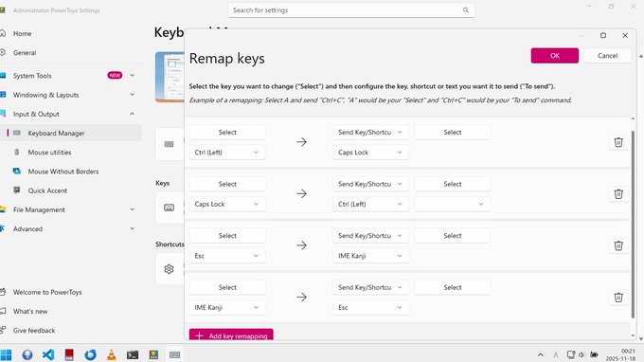Click the remap list vertical scrollbar

633,224
